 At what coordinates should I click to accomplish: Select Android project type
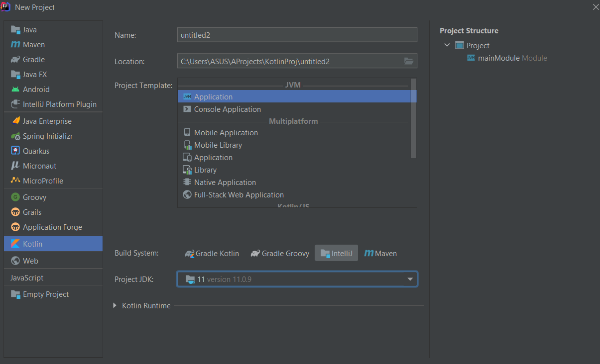36,90
